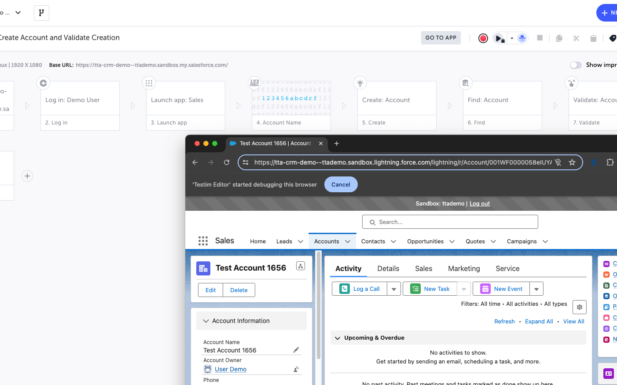Click the Create Account step lightbulb icon

point(360,83)
